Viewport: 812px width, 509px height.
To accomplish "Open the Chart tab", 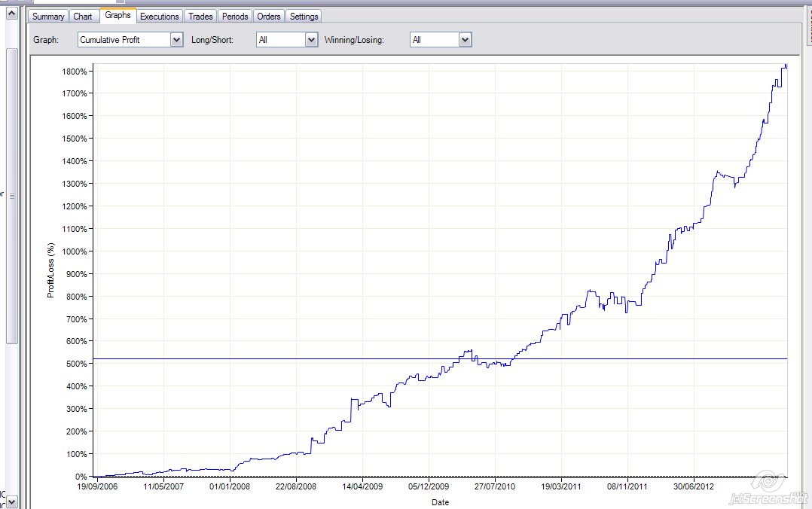I will pos(83,16).
